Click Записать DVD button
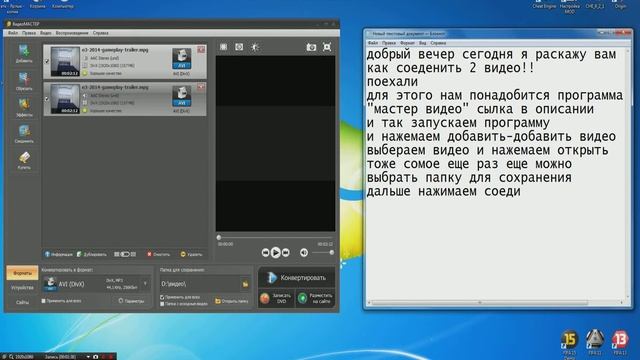Screen dimensions: 640x360 pos(276,298)
